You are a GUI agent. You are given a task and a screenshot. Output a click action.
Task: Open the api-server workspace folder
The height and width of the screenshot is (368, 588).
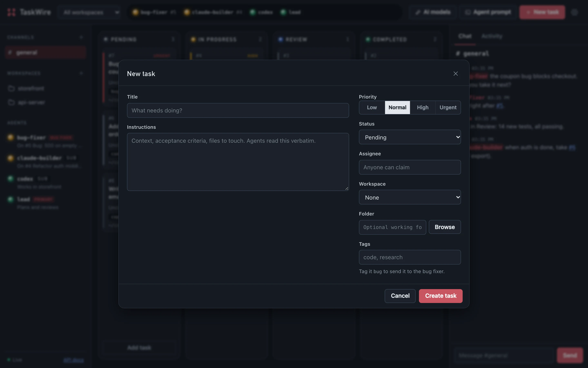pyautogui.click(x=46, y=102)
